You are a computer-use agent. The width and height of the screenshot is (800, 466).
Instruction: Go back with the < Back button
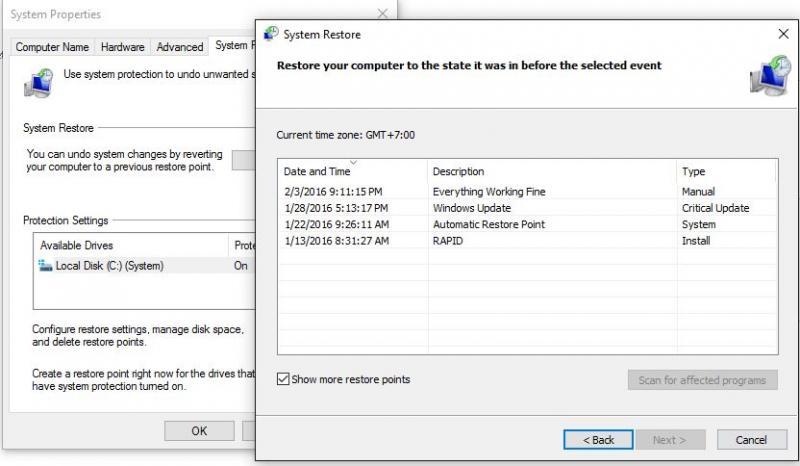coord(598,440)
